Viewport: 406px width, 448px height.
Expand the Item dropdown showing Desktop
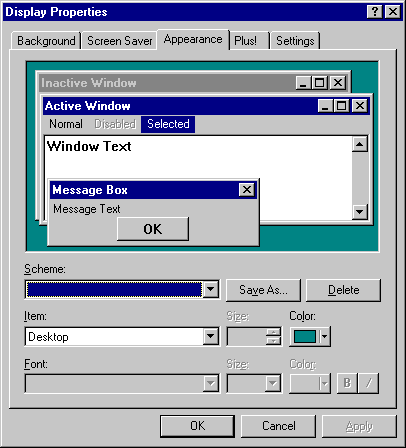[x=211, y=336]
